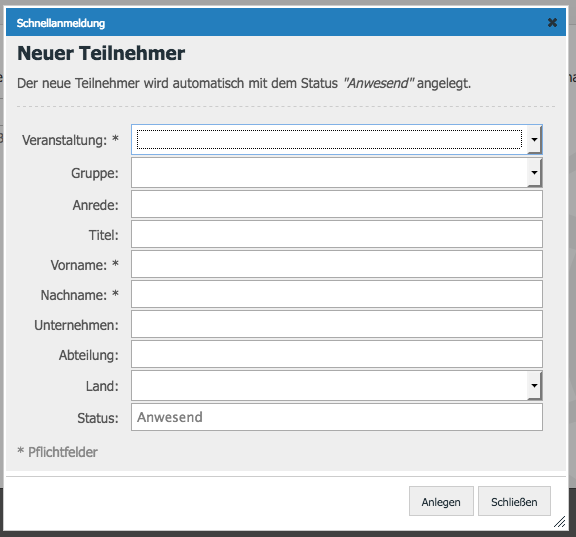Expand the Gruppe dropdown arrow

(534, 173)
